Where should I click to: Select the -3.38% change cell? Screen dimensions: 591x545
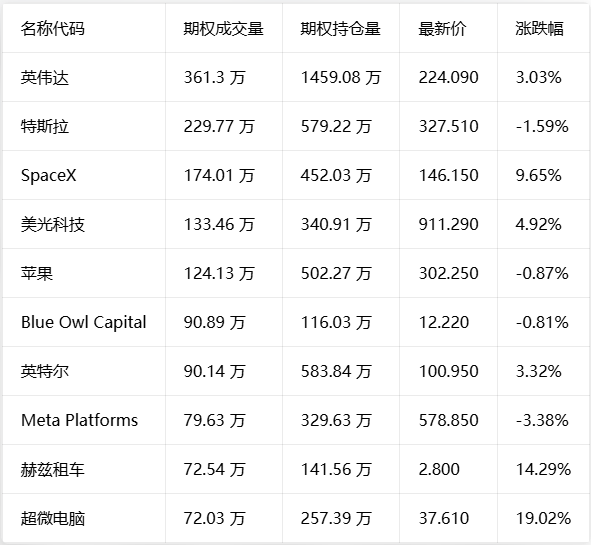tap(542, 420)
